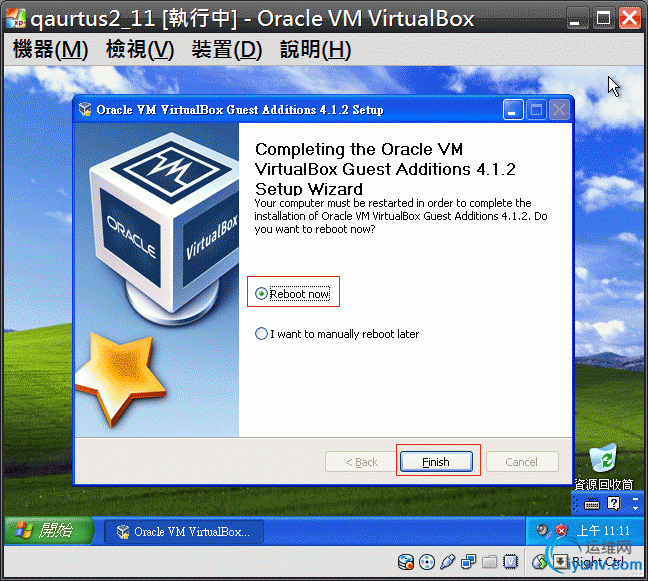Click the Cancel button in setup

[x=522, y=462]
